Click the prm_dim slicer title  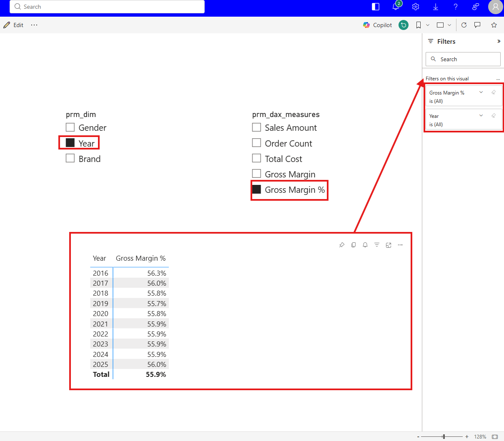pos(81,115)
